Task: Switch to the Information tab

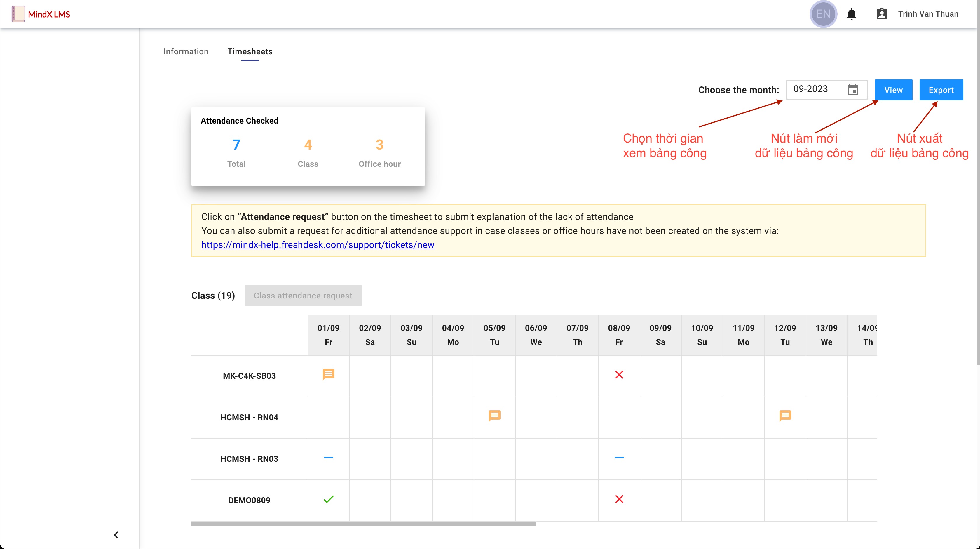Action: [186, 51]
